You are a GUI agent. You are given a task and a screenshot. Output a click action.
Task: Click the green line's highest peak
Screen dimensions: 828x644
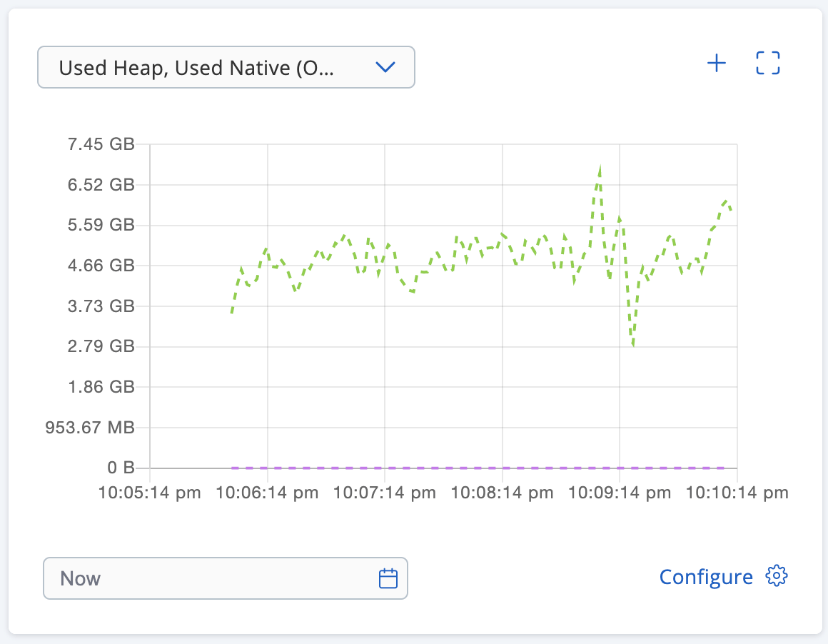point(600,169)
